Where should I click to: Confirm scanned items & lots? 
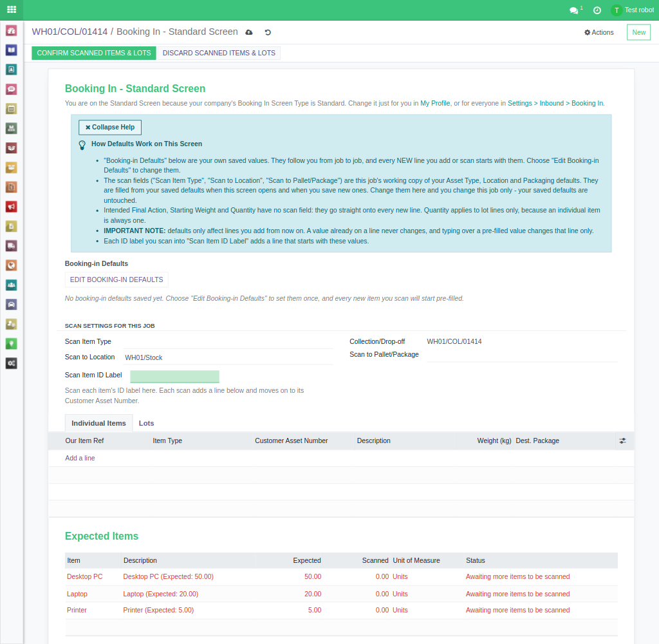[94, 53]
